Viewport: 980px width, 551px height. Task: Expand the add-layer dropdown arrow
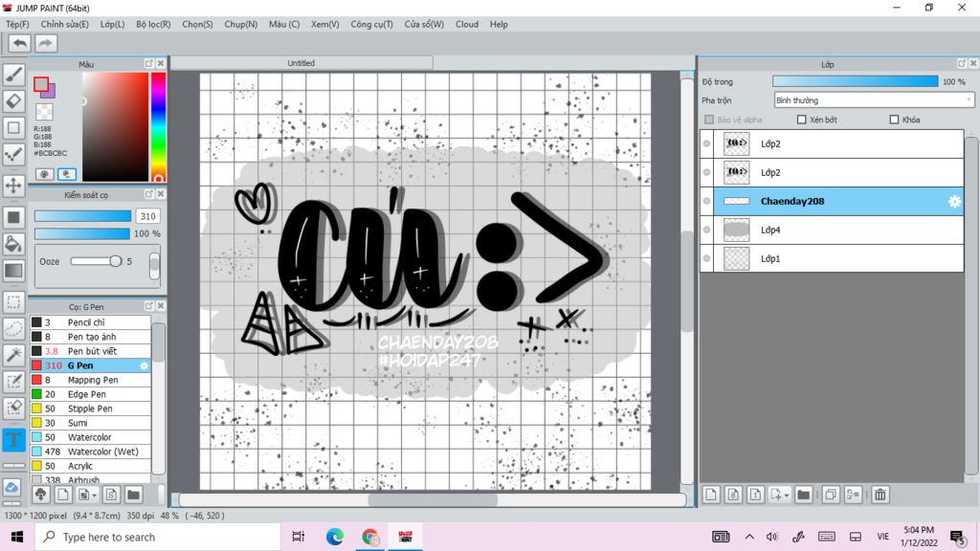click(x=787, y=495)
